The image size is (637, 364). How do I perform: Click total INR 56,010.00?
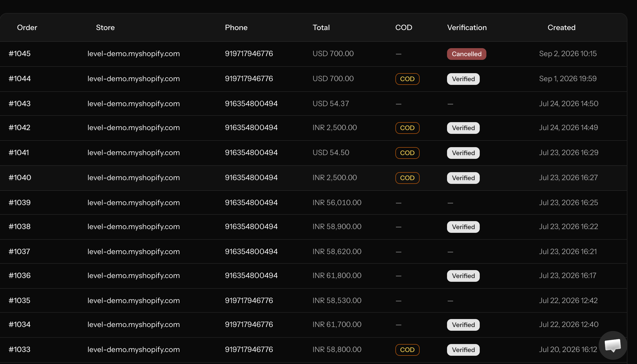(337, 202)
